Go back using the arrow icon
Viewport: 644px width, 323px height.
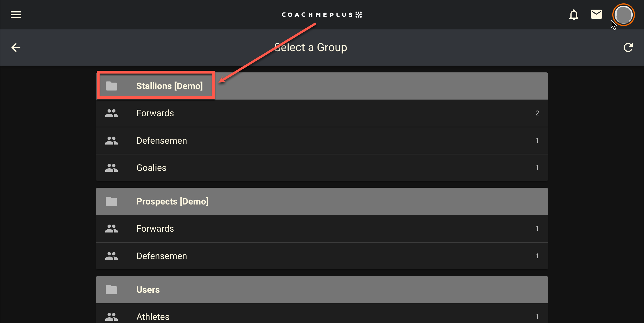[16, 48]
